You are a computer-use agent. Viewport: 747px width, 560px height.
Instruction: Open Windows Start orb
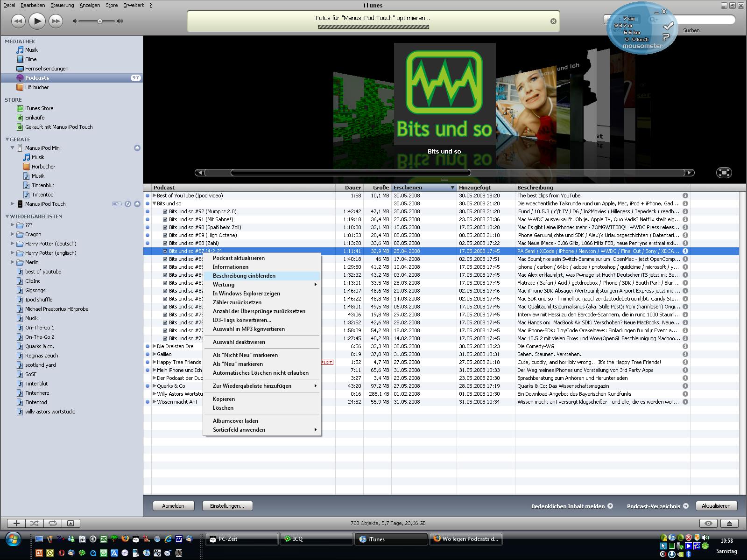(x=13, y=539)
